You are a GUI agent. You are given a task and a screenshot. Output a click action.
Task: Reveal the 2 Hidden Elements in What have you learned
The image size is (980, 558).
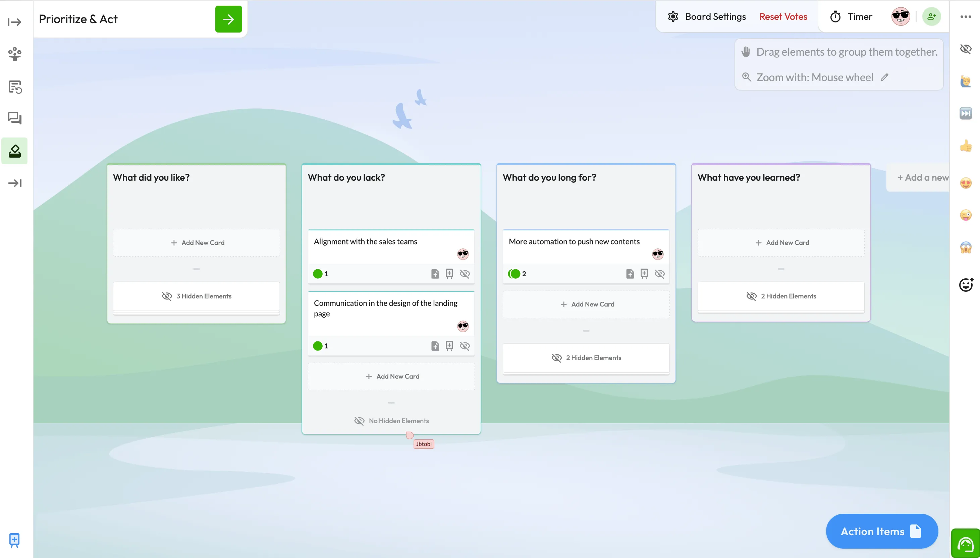pos(781,295)
